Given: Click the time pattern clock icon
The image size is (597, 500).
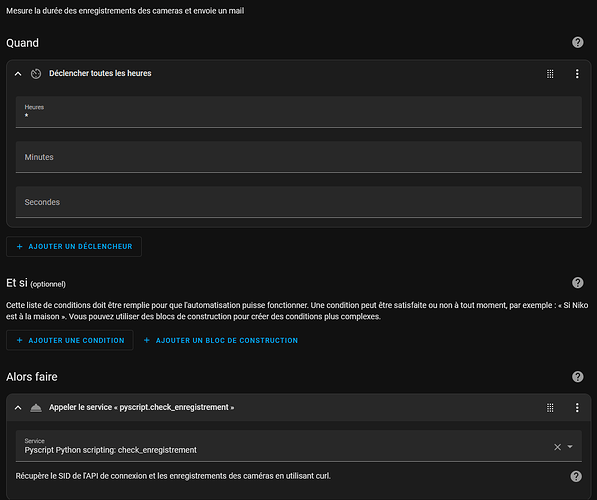Looking at the screenshot, I should (36, 73).
